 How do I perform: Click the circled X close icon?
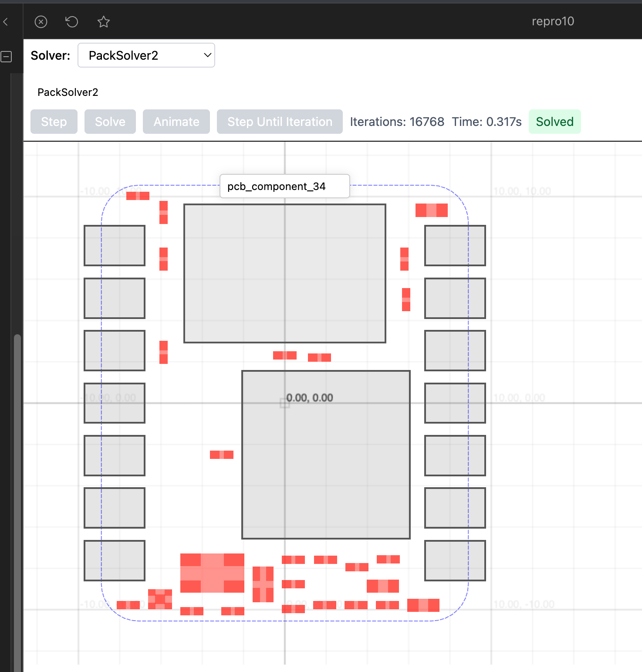click(41, 22)
